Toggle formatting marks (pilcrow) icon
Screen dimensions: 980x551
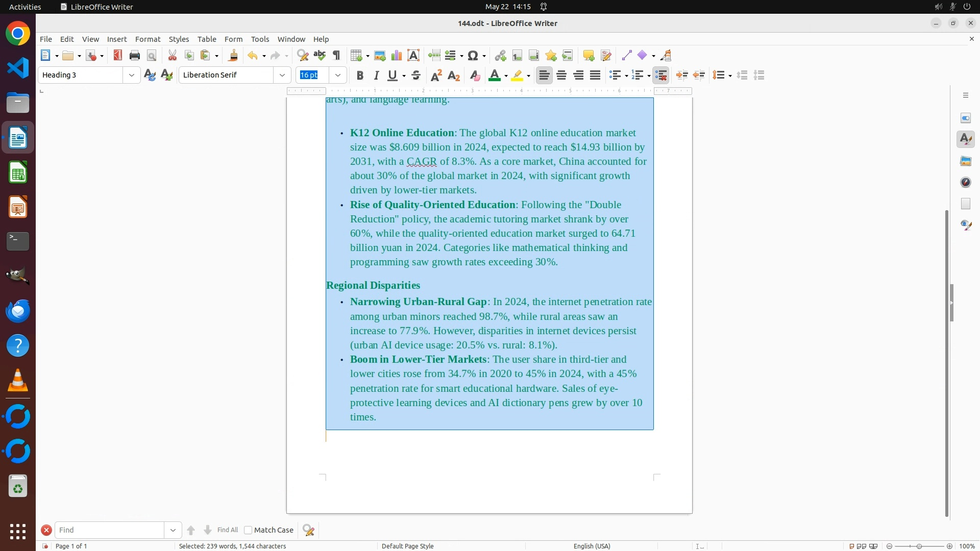(336, 56)
